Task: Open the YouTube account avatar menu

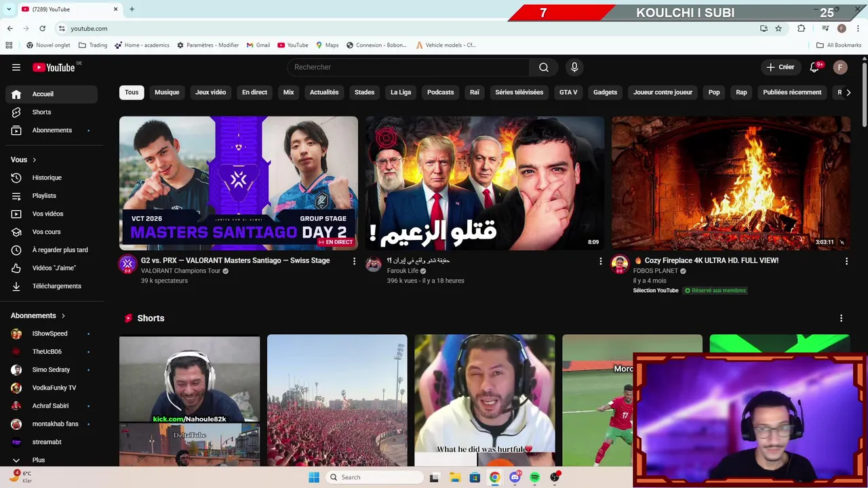Action: coord(840,67)
